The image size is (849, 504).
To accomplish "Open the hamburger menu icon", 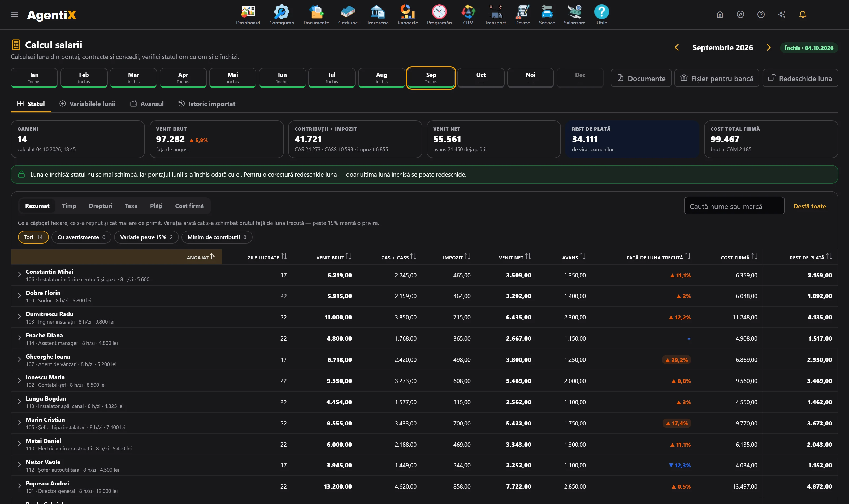I will point(14,14).
